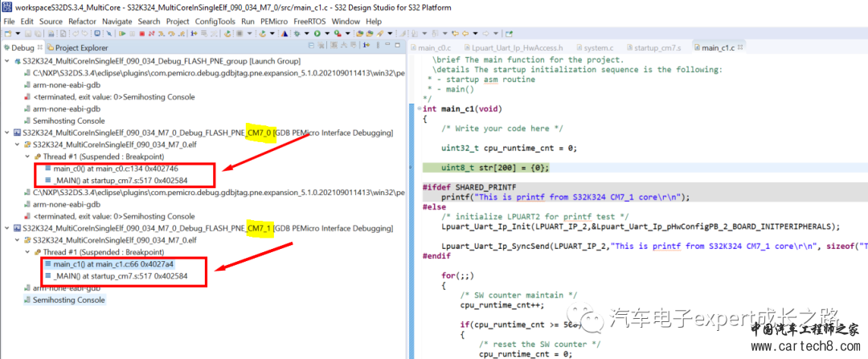Click the blue-orange triangle profile icon
The width and height of the screenshot is (868, 359).
click(285, 33)
